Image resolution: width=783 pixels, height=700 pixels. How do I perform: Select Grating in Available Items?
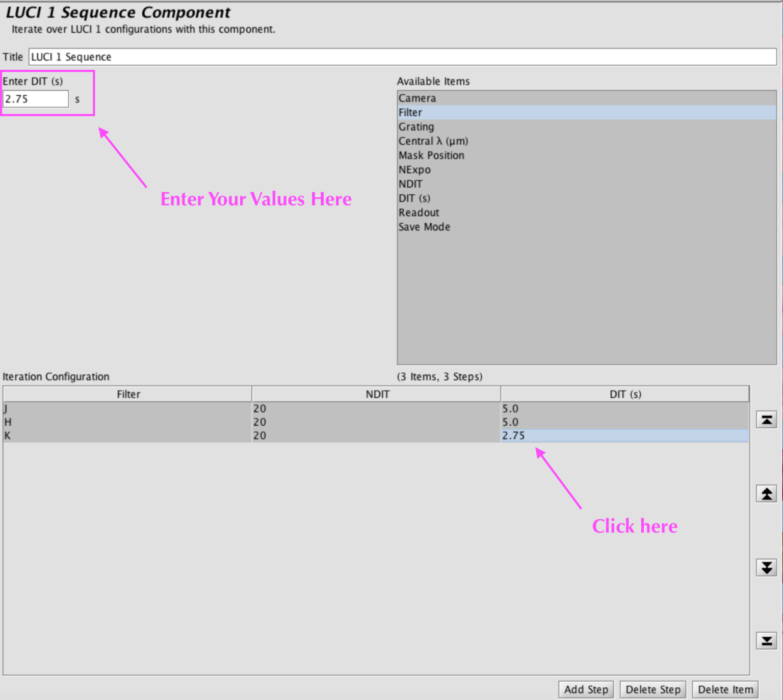[587, 126]
